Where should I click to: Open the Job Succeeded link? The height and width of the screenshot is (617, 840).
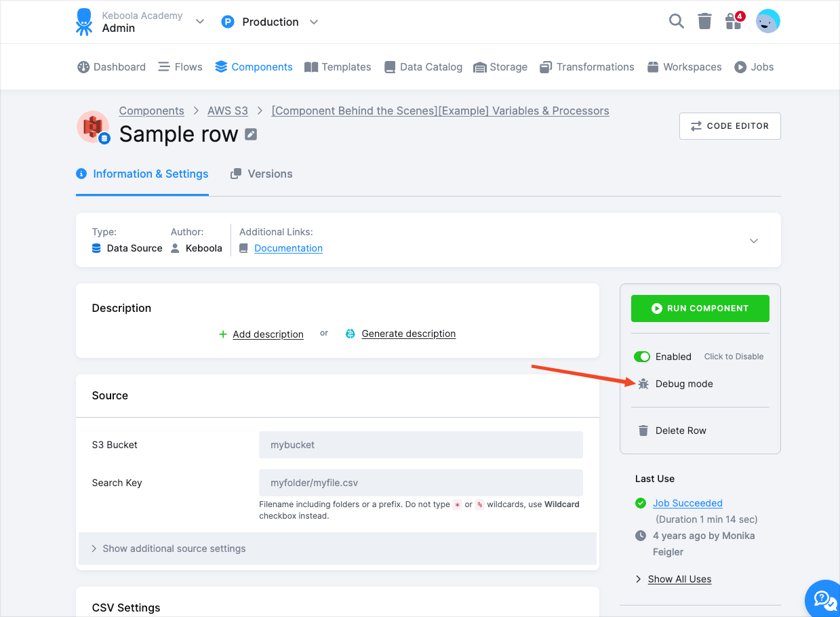[687, 503]
